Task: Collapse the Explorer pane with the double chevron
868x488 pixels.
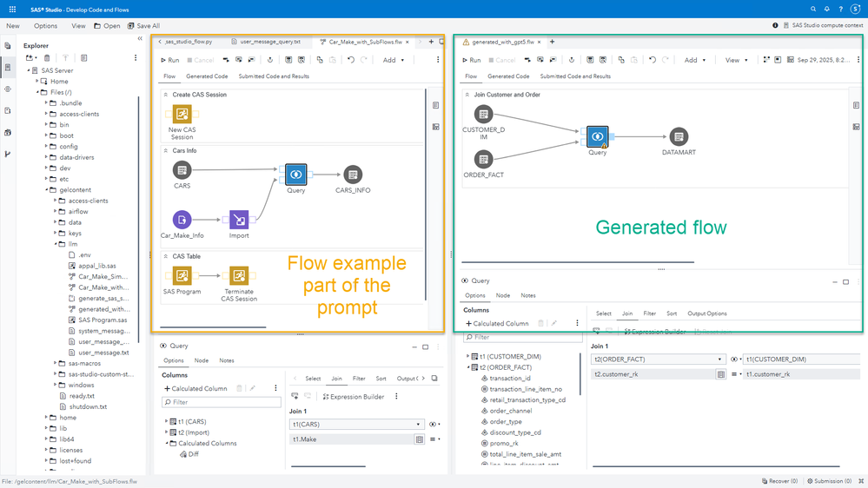Action: tap(140, 39)
